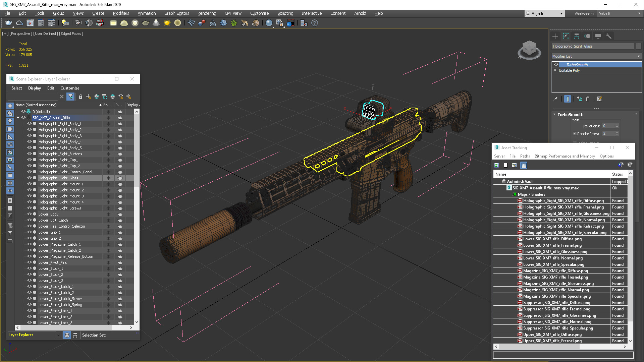Screen dimensions: 644x362
Task: Click Make Unique icon in modifier stack
Action: tap(579, 99)
